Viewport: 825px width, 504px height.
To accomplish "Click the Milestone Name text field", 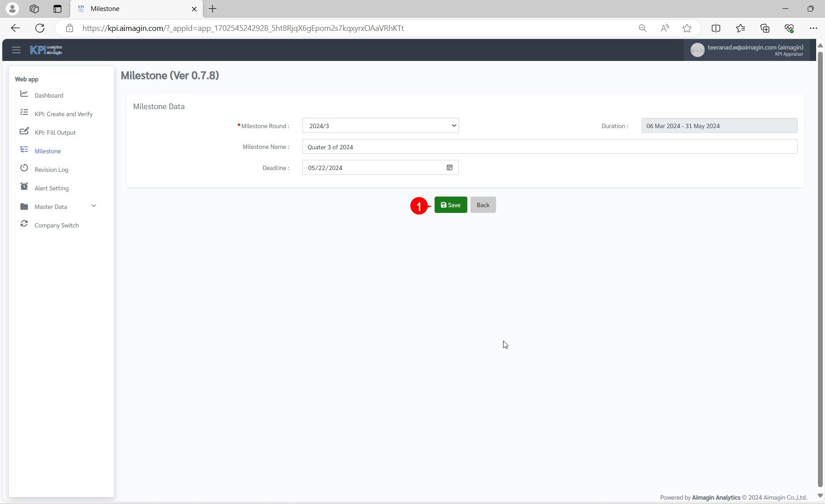I will 550,147.
